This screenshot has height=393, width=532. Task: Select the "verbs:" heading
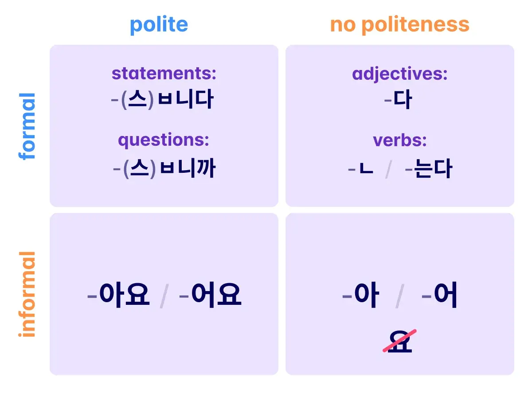point(400,140)
